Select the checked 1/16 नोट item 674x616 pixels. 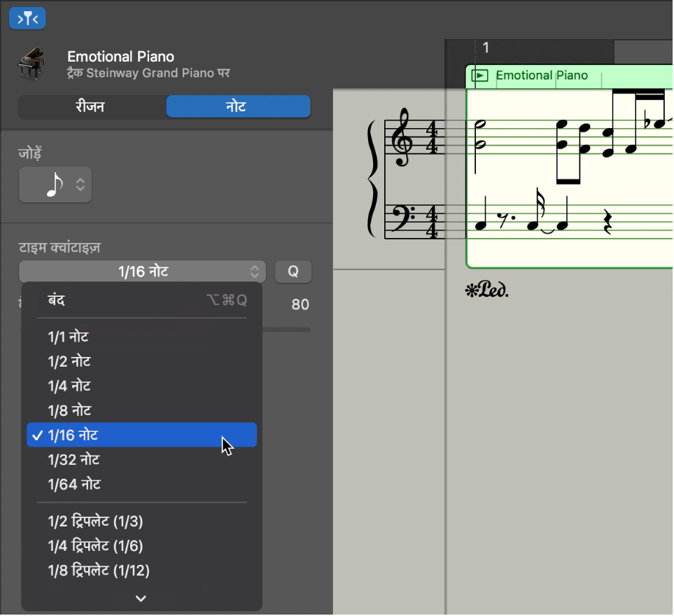pyautogui.click(x=142, y=435)
